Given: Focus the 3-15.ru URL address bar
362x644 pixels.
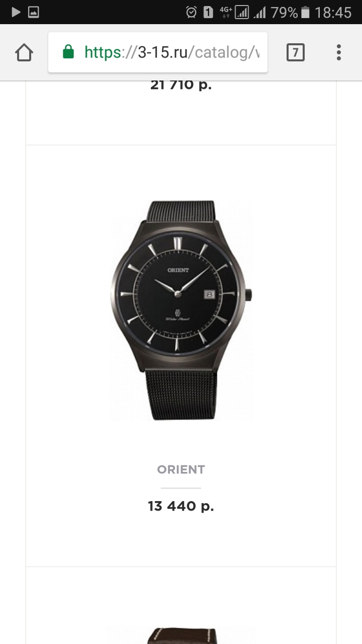Looking at the screenshot, I should pyautogui.click(x=171, y=52).
